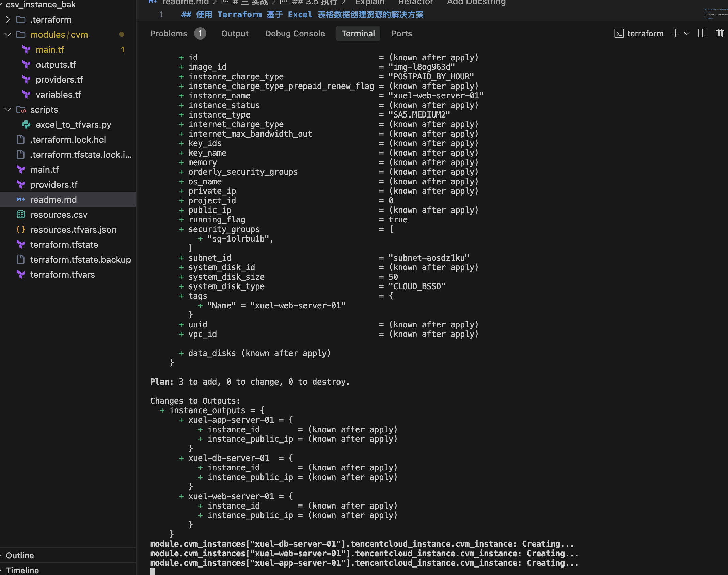The image size is (728, 575).
Task: Open the Ports tab
Action: point(401,33)
